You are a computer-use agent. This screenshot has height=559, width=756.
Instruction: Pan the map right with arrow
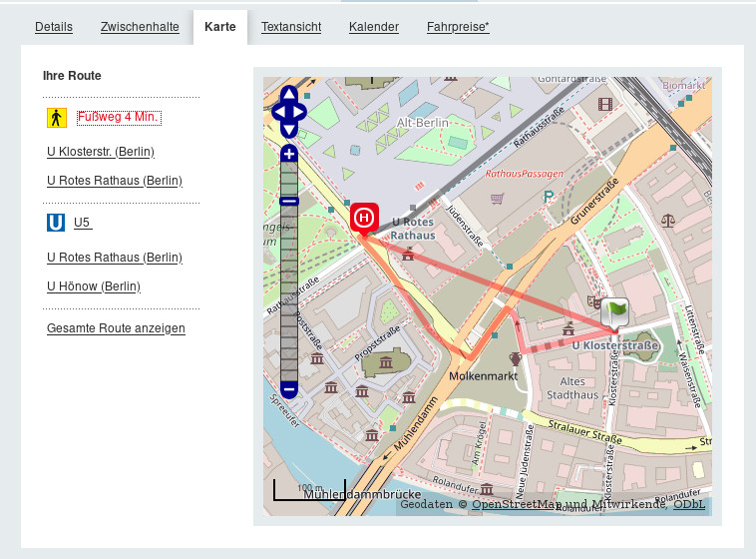point(299,113)
